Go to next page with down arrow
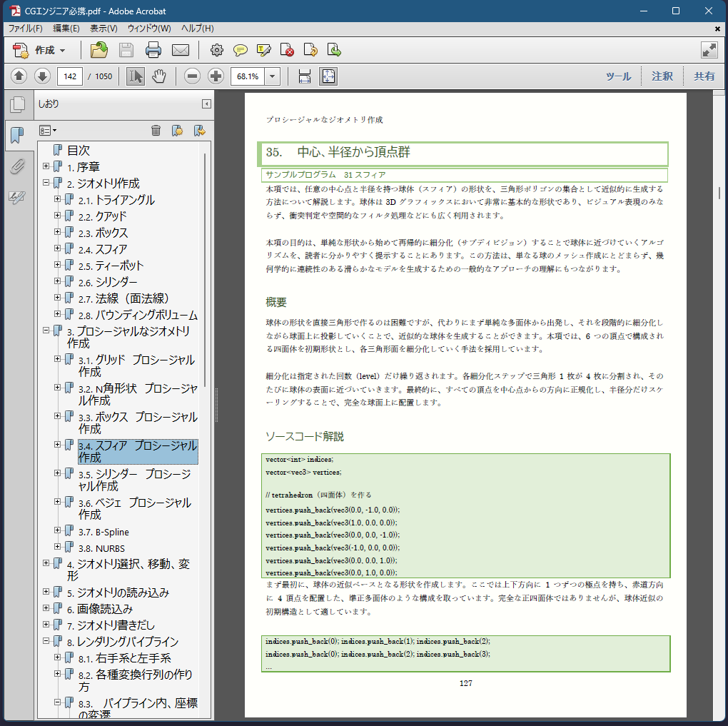The image size is (728, 726). [42, 76]
